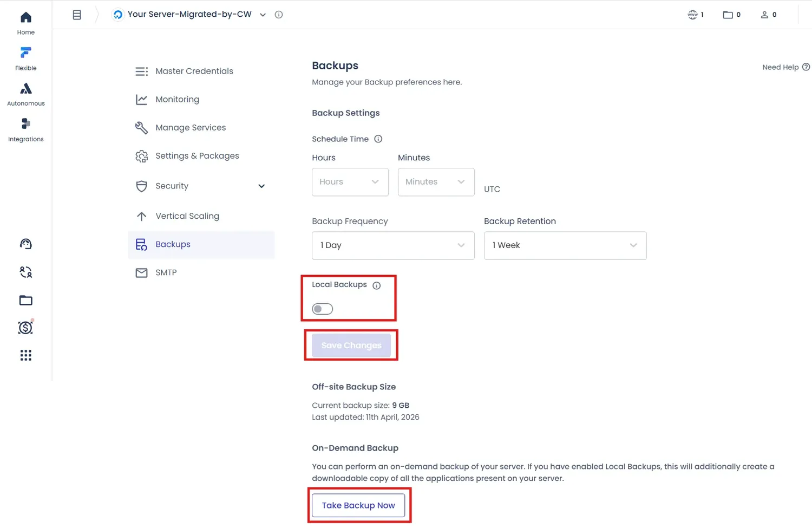Click the Need Help question icon
Viewport: 812px width, 528px height.
click(x=806, y=67)
